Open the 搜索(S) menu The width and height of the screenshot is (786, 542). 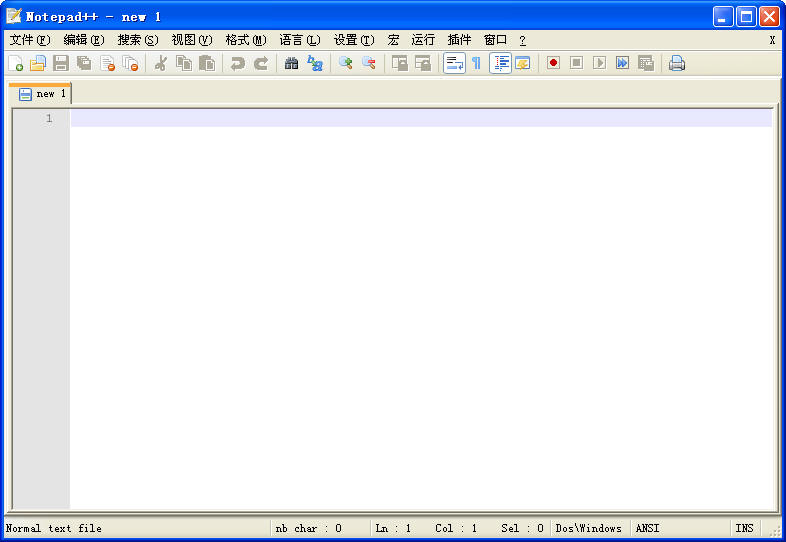coord(138,40)
